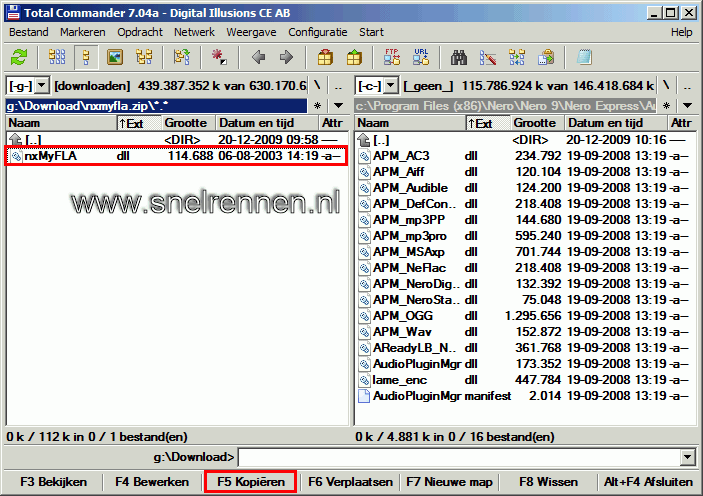703x496 pixels.
Task: Show thumbnail view with picture icon
Action: click(115, 57)
